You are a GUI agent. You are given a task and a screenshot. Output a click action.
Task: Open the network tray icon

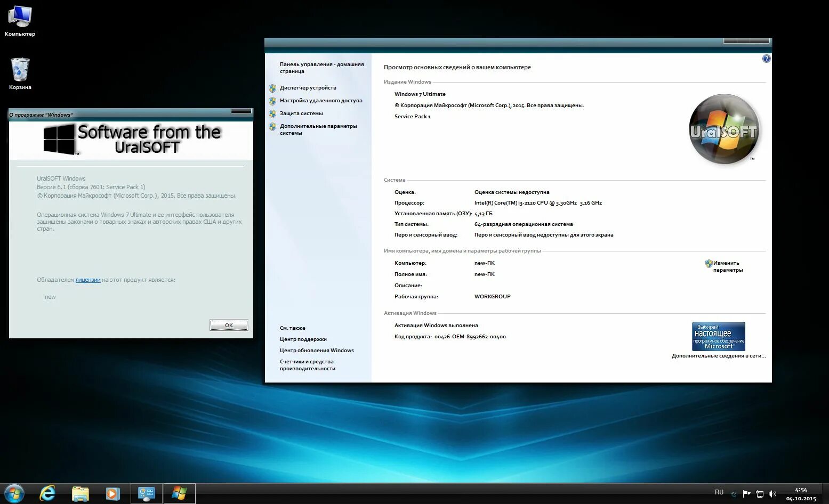760,494
